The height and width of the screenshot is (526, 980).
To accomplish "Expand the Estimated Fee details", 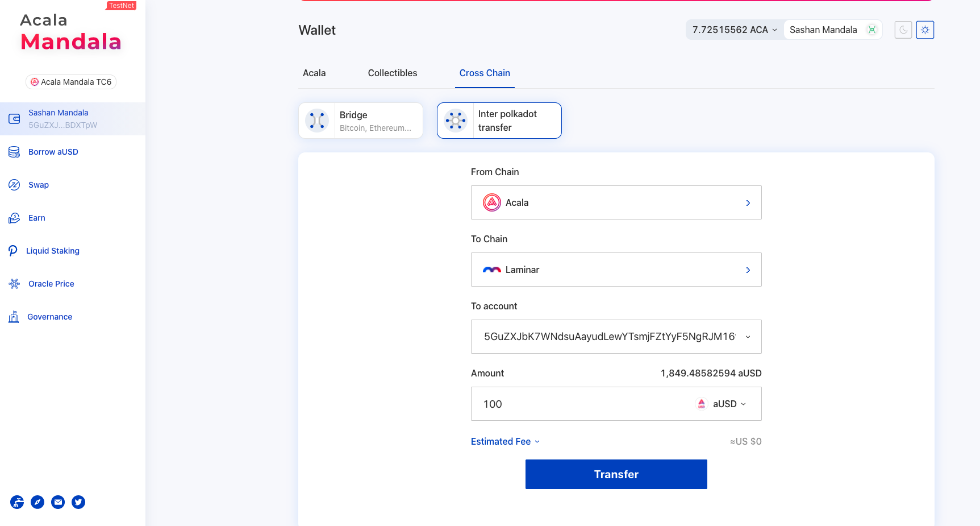I will coord(505,441).
